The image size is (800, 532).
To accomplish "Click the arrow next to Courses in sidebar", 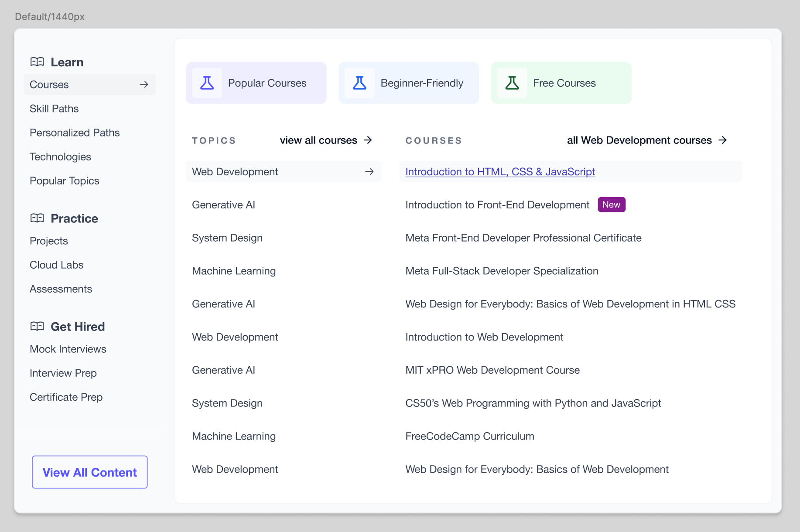I will [x=144, y=85].
